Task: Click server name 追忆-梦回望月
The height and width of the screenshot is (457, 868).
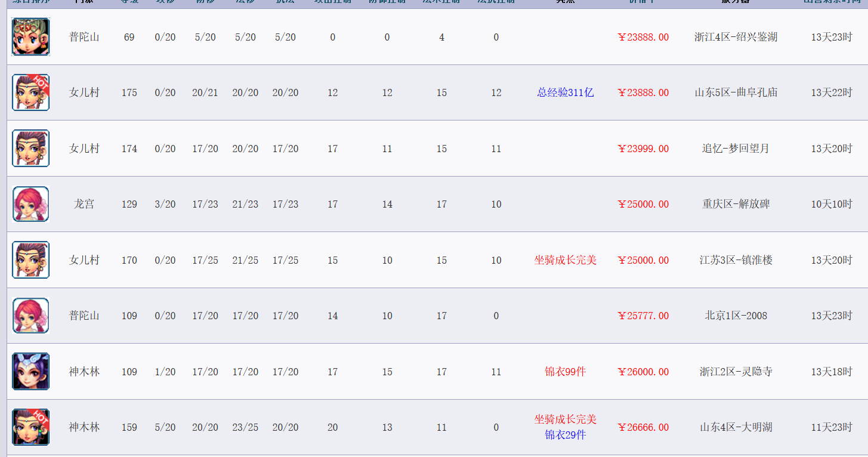Action: 736,149
